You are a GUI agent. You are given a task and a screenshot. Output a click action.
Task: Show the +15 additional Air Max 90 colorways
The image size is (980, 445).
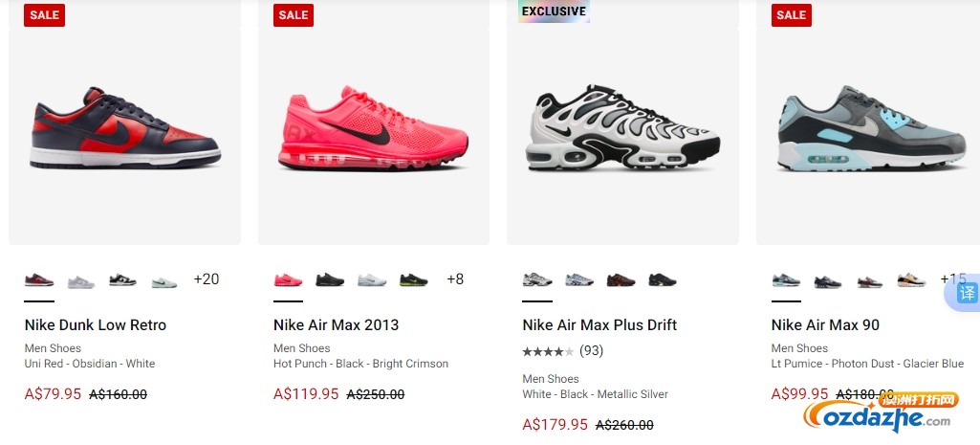point(953,279)
